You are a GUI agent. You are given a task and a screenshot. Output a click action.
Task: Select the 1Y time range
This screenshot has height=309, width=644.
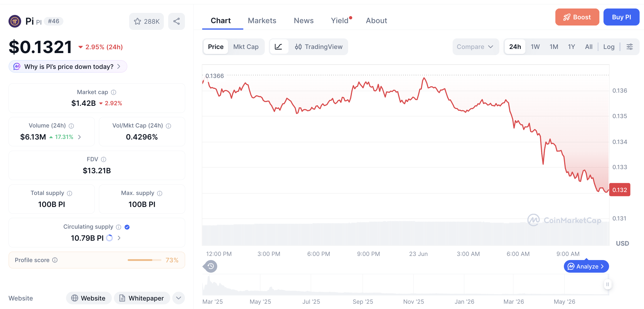(571, 47)
